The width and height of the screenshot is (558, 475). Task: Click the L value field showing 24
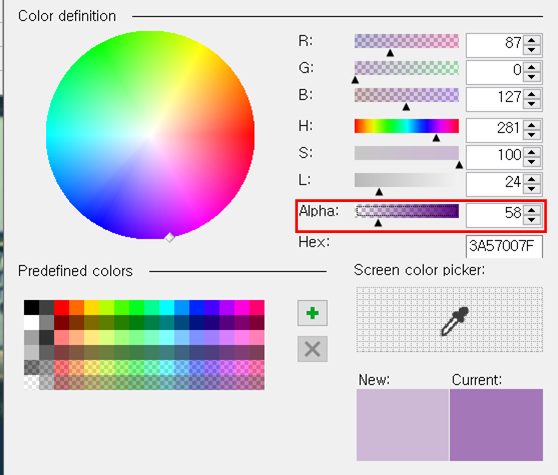(x=495, y=184)
